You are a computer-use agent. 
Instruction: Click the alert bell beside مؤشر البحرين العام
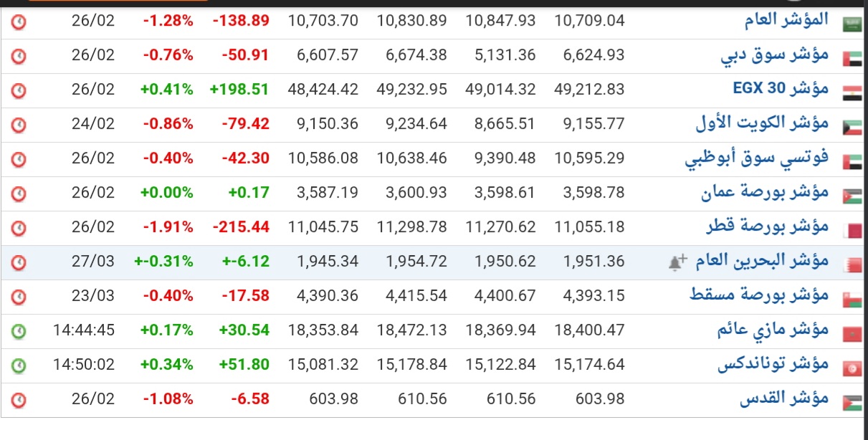pos(677,263)
